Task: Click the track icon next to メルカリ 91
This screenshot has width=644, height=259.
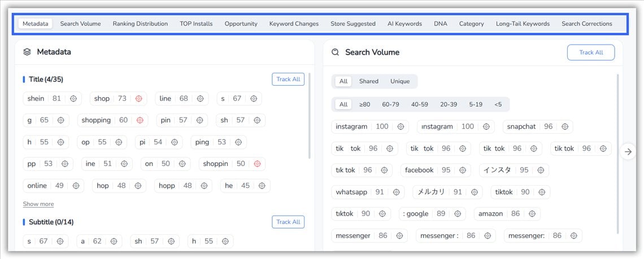Action: coord(474,192)
